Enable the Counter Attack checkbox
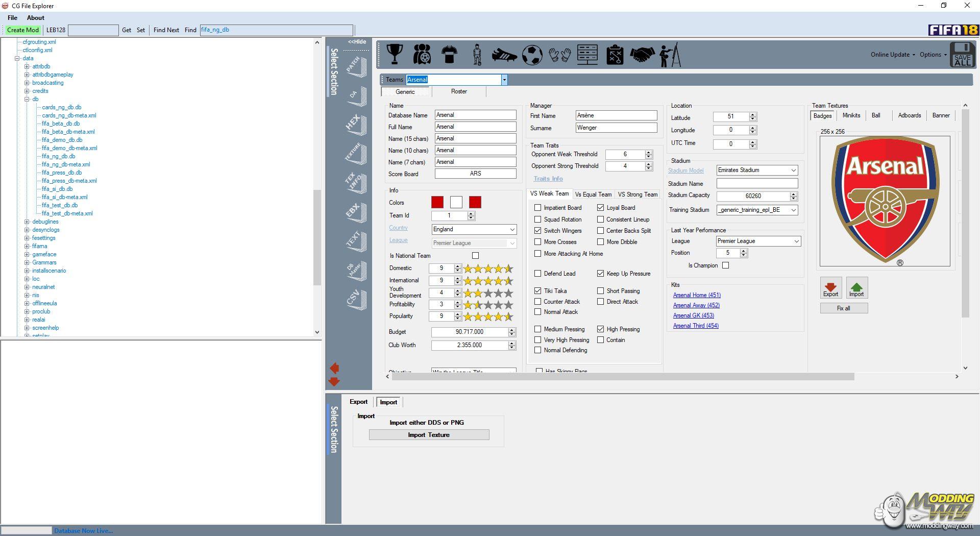980x536 pixels. 537,302
